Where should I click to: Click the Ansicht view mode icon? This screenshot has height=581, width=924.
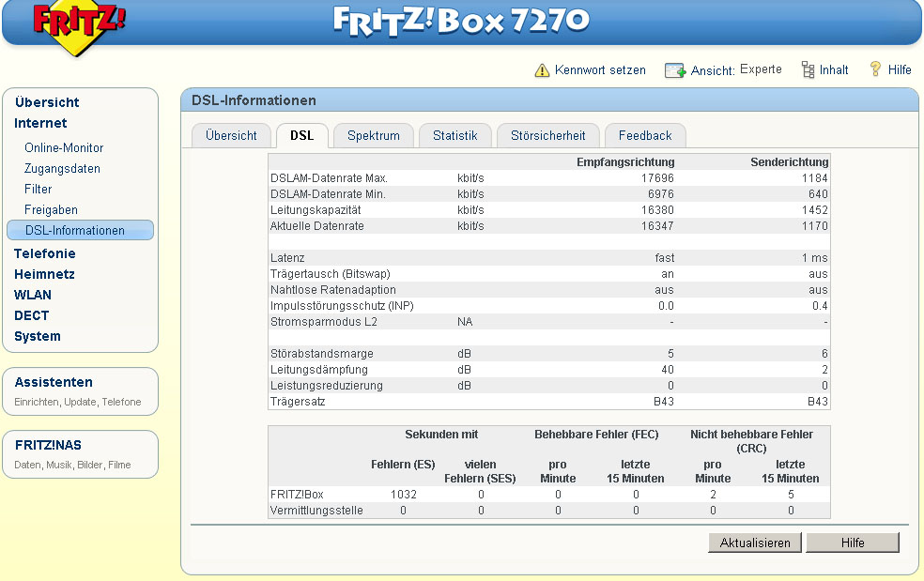(x=675, y=70)
